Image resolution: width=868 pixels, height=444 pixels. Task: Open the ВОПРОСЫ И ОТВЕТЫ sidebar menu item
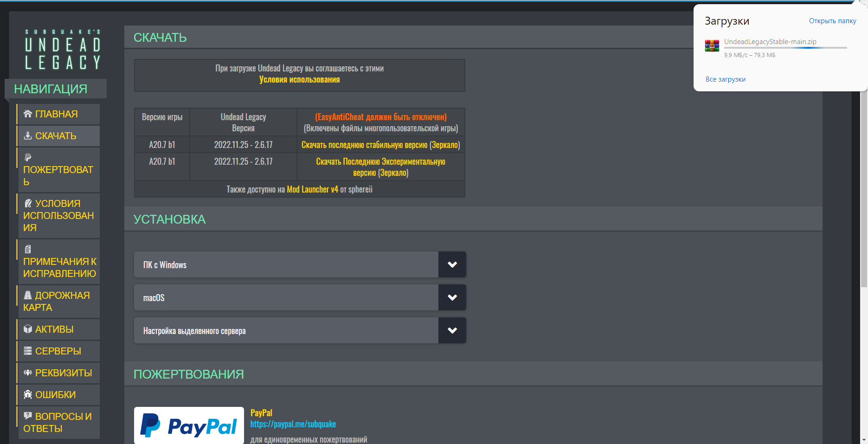[58, 422]
